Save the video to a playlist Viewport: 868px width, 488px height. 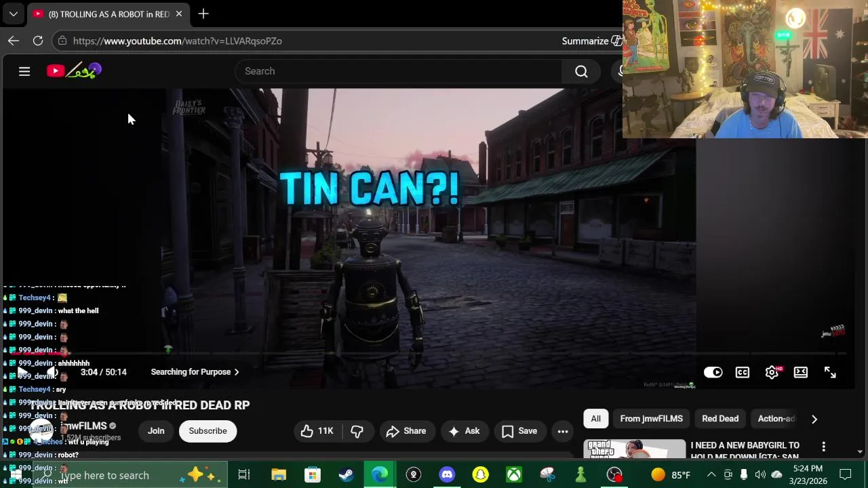519,431
